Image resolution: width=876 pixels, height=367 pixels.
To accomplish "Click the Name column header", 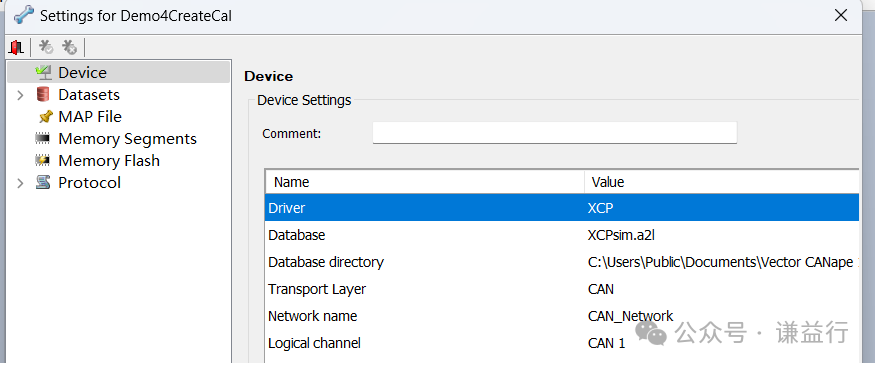I will (x=425, y=182).
